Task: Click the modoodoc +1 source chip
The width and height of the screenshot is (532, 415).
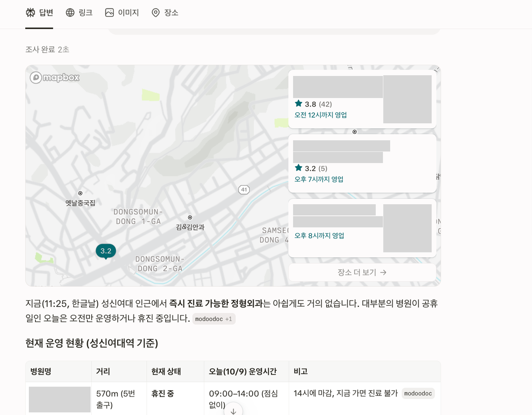Action: coord(214,319)
